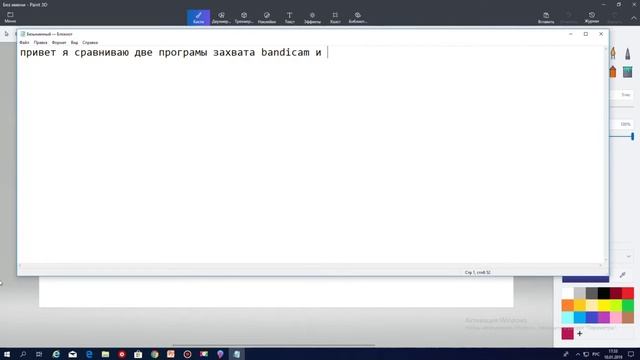Pick the dark red color swatch
Image resolution: width=640 pixels, height=360 pixels.
point(616,293)
